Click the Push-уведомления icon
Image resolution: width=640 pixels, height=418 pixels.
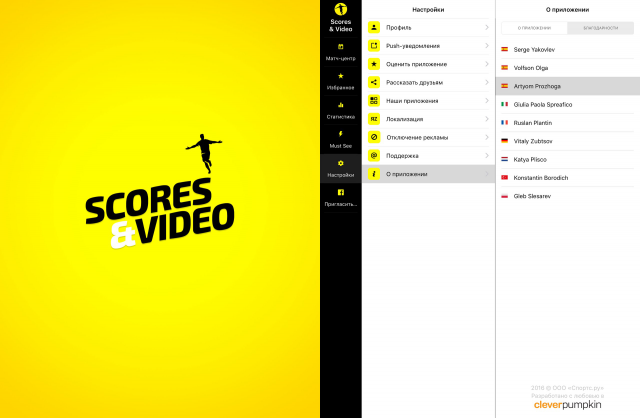tap(374, 46)
